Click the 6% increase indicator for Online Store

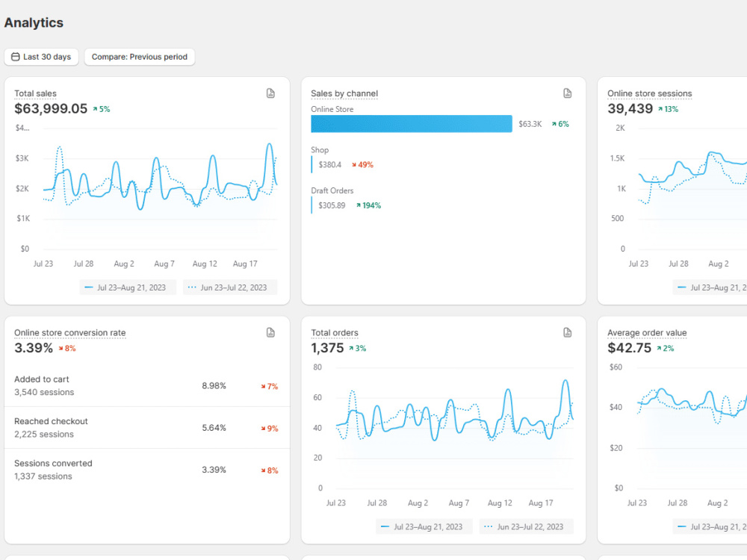coord(560,124)
